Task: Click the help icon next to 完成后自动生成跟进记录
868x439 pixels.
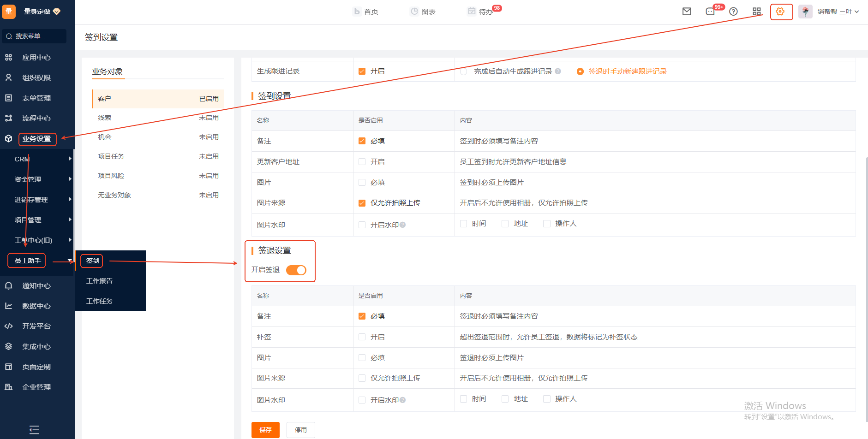Action: pos(558,71)
